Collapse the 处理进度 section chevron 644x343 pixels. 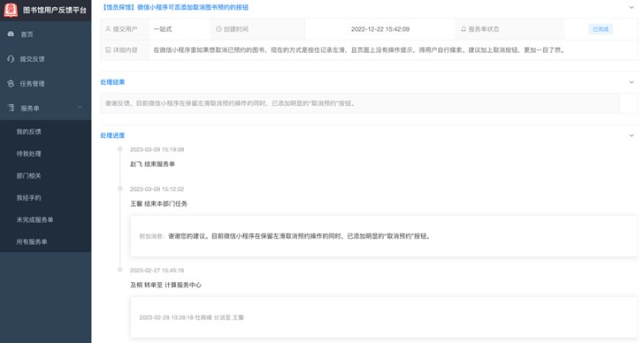pyautogui.click(x=632, y=135)
